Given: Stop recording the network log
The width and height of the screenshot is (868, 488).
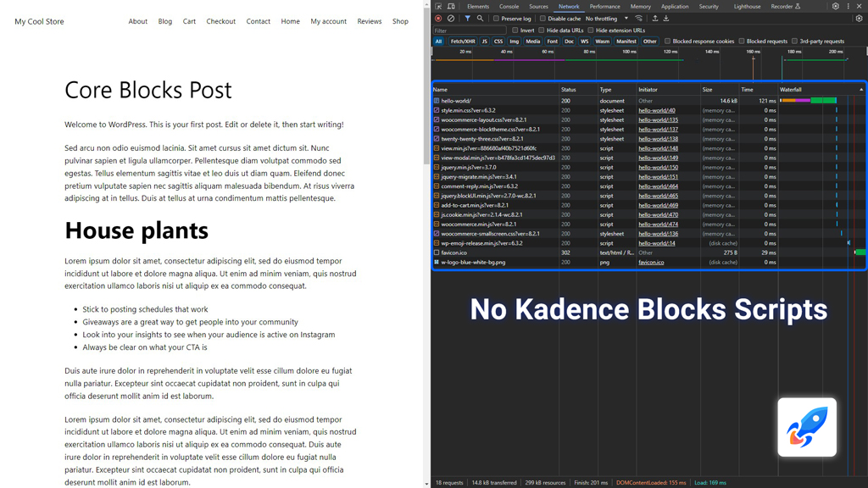Looking at the screenshot, I should (x=438, y=19).
